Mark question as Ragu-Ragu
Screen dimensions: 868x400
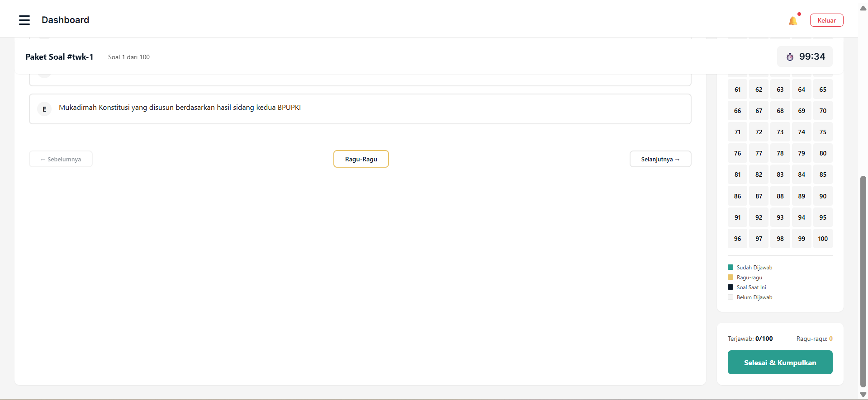point(361,159)
